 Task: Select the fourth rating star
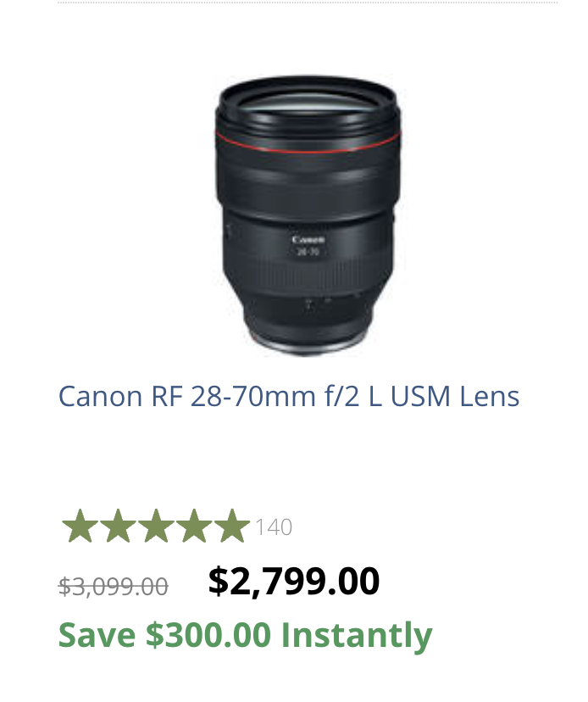pos(194,526)
